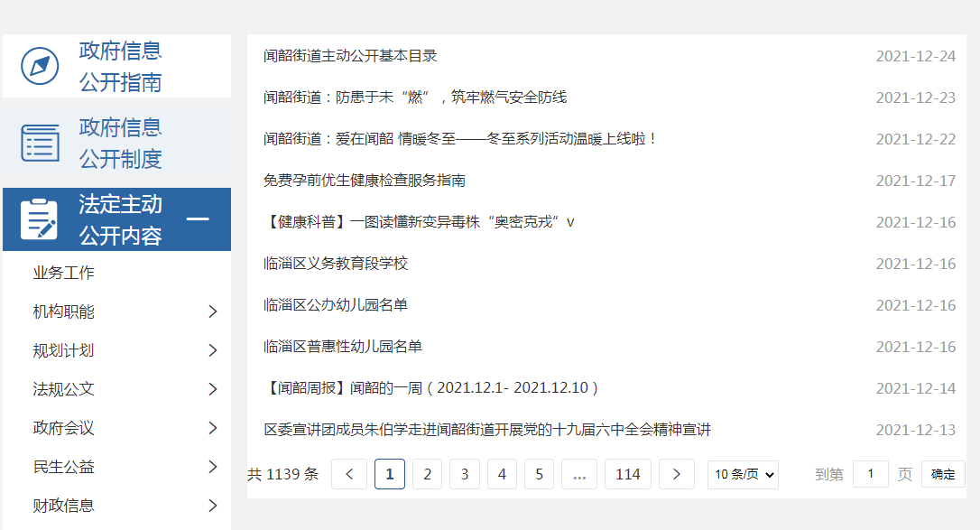Click the page number input field
Screen dimensions: 980x530
870,474
